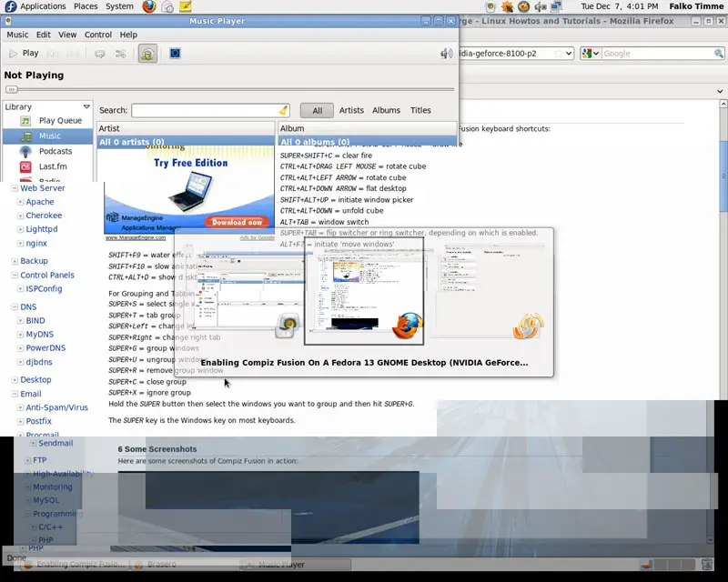Open the Library sidebar dropdown arrow

[86, 106]
